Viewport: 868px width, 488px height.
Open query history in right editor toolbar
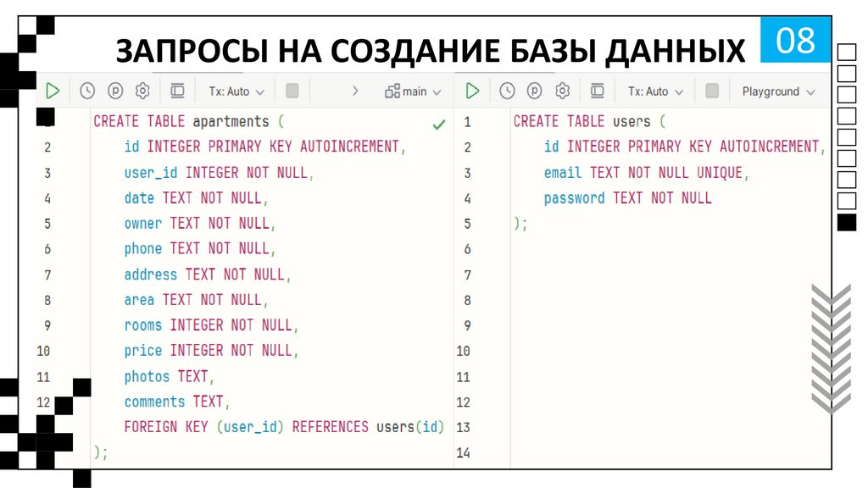point(507,91)
